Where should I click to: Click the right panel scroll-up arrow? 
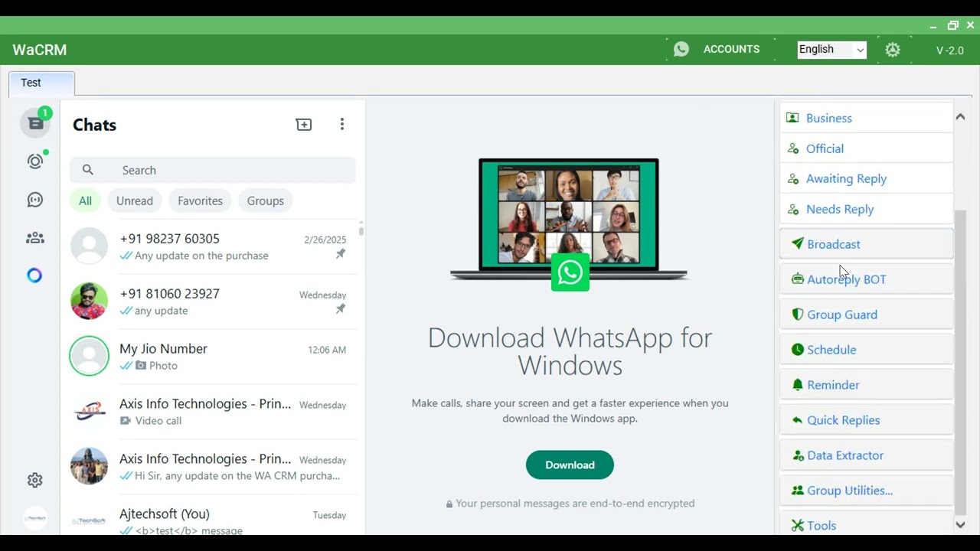click(960, 117)
